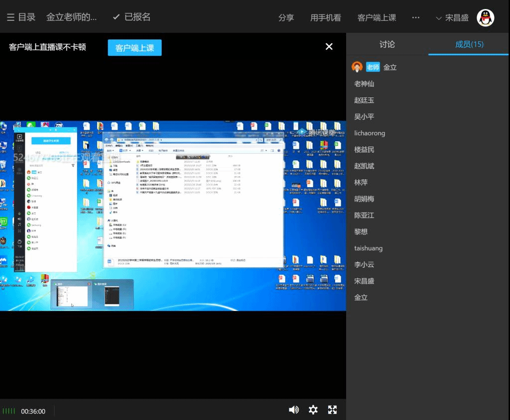Switch to the 讨论 tab
This screenshot has height=420, width=510.
coord(387,44)
